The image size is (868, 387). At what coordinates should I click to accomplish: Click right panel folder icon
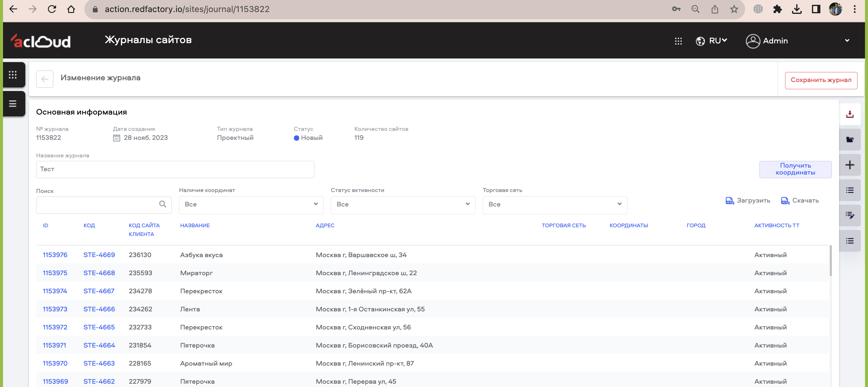[850, 140]
